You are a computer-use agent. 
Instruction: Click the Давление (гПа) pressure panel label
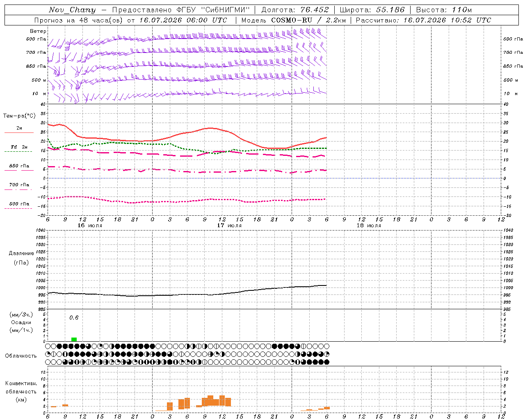21,258
